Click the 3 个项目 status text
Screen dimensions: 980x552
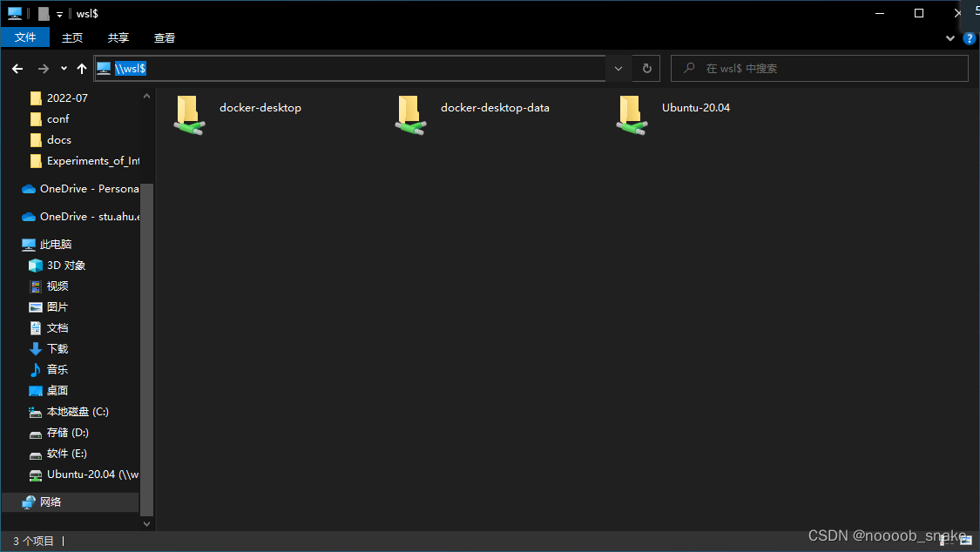pos(34,541)
